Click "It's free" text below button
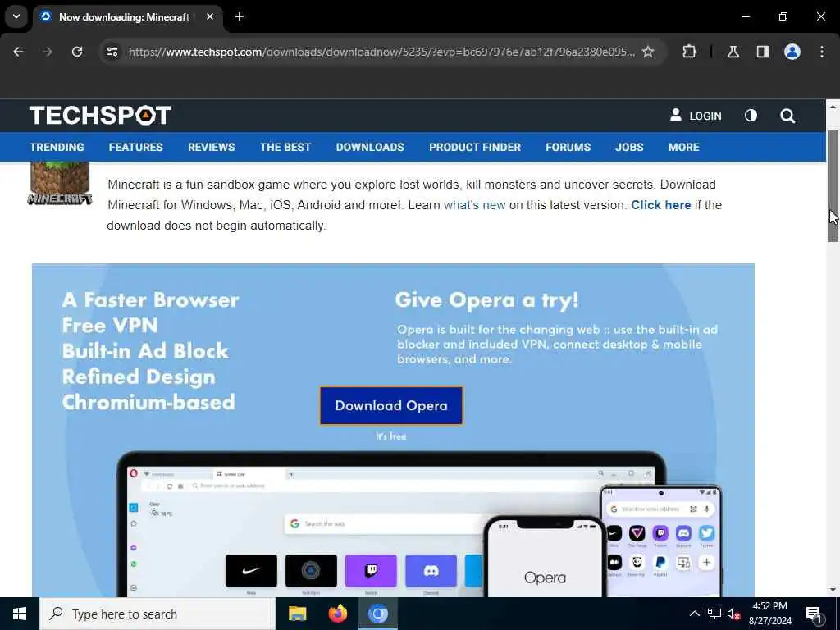This screenshot has width=840, height=630. click(391, 436)
